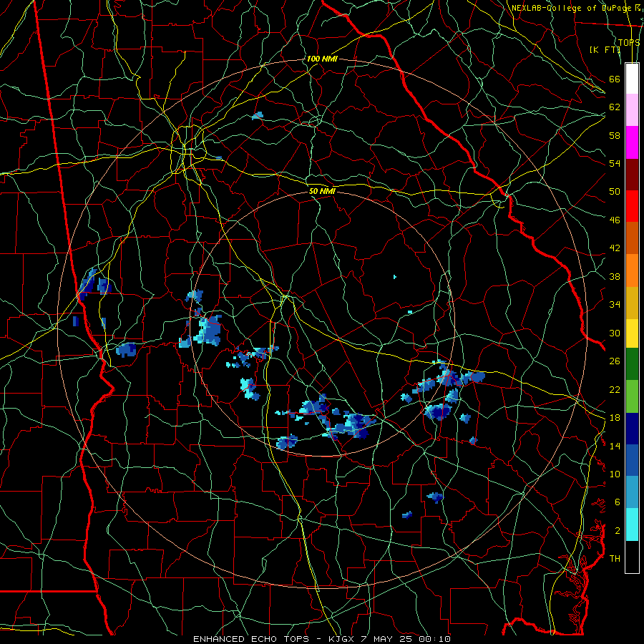Select the legend value 50
The image size is (644, 644).
click(615, 192)
